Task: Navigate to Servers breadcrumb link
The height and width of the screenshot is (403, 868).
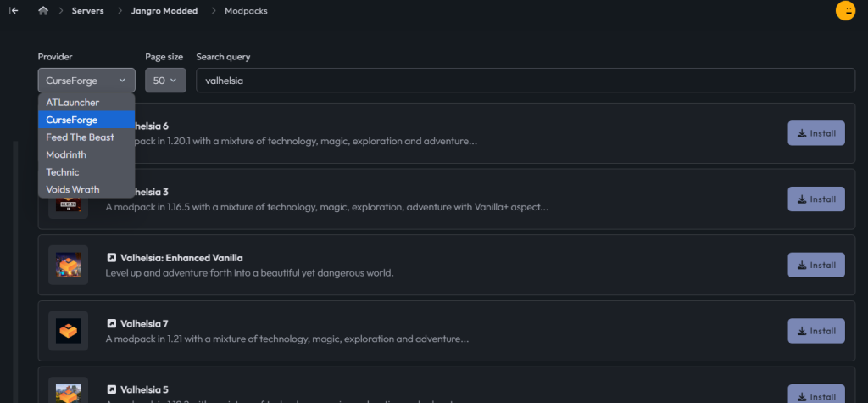Action: pyautogui.click(x=88, y=11)
